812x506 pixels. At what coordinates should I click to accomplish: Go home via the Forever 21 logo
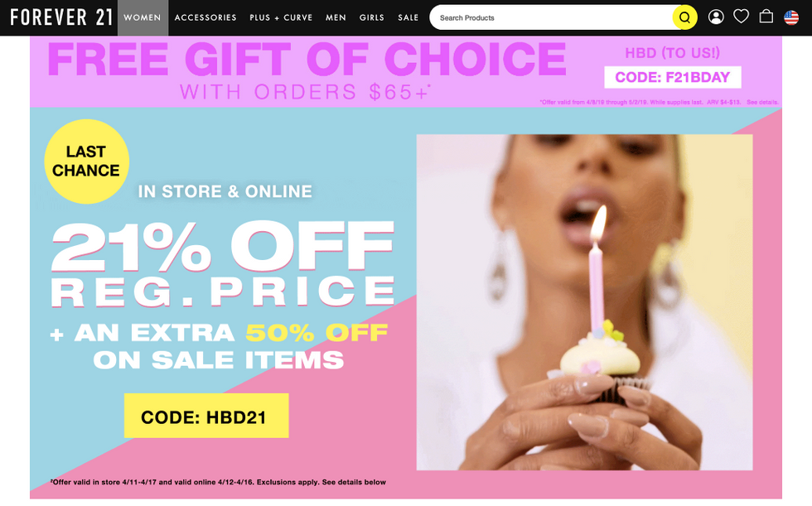(x=61, y=17)
